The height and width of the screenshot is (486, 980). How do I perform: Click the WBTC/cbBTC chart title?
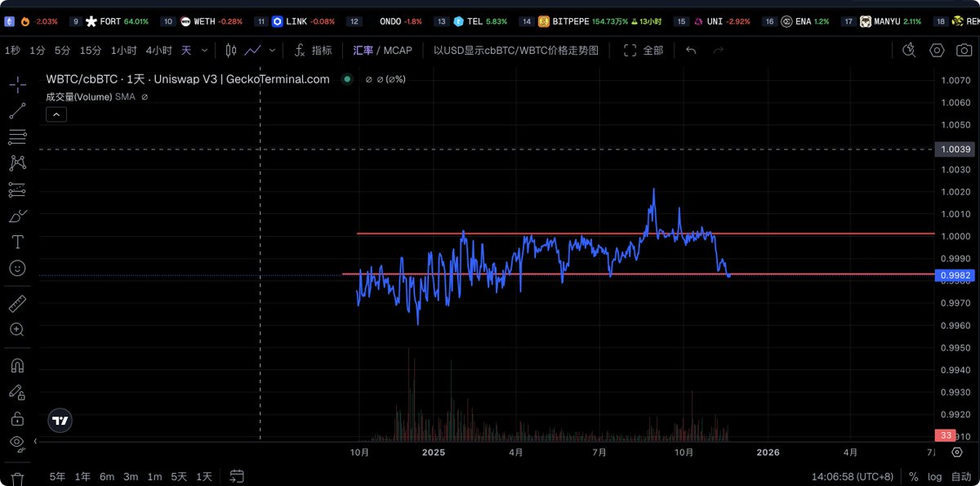tap(188, 79)
